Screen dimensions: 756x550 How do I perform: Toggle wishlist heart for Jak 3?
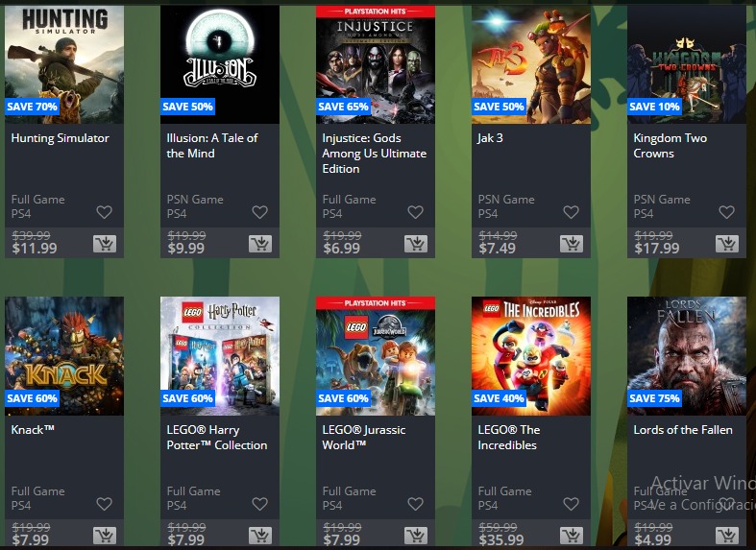pos(572,212)
